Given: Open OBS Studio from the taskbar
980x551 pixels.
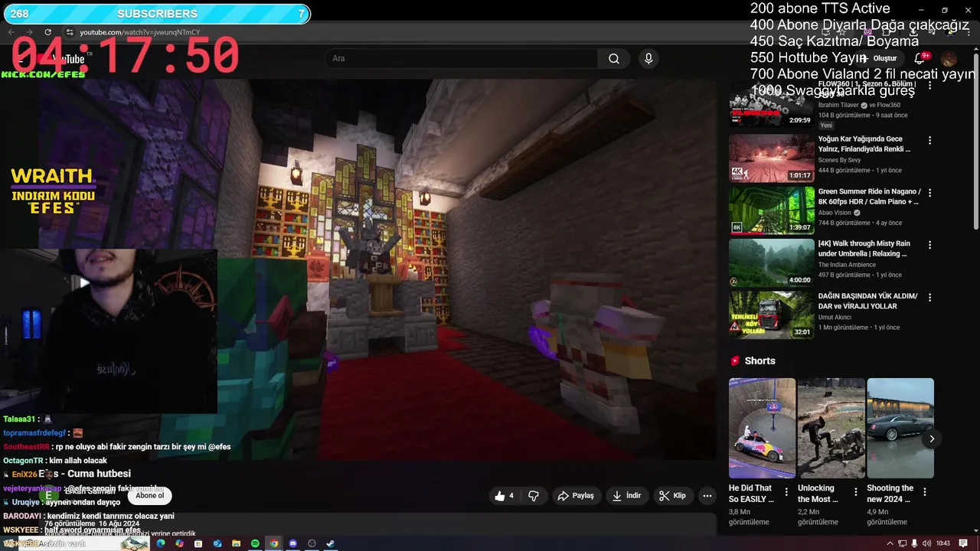Looking at the screenshot, I should click(312, 543).
